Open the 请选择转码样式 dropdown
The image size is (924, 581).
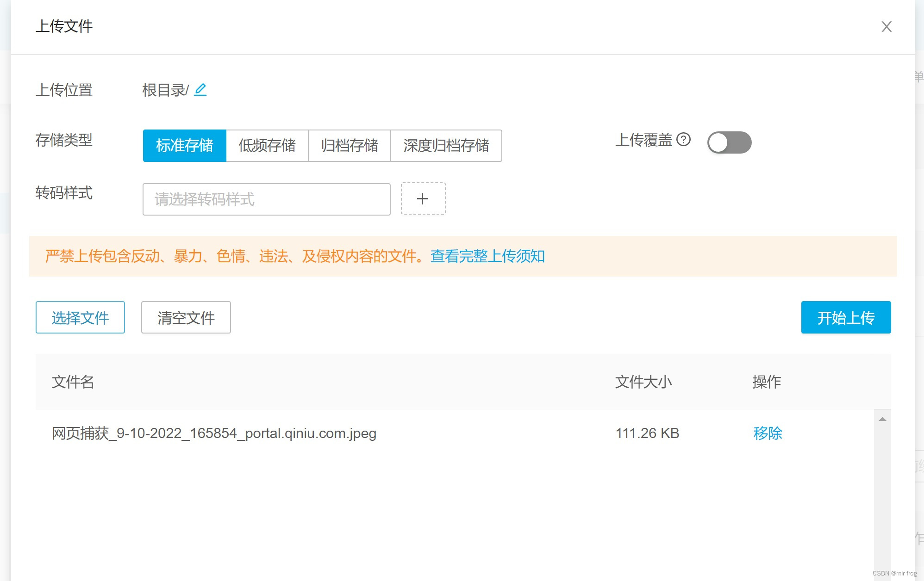(x=266, y=199)
